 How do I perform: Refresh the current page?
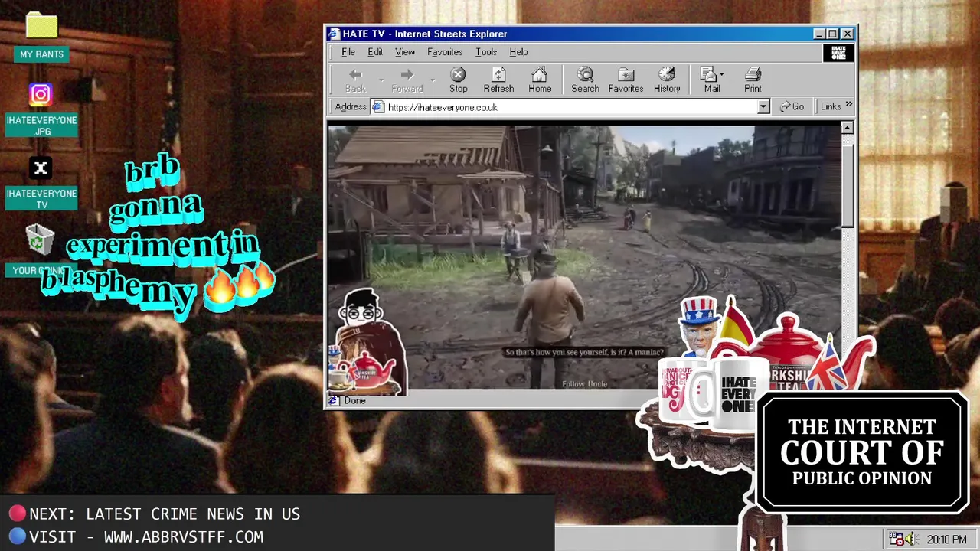[x=498, y=80]
